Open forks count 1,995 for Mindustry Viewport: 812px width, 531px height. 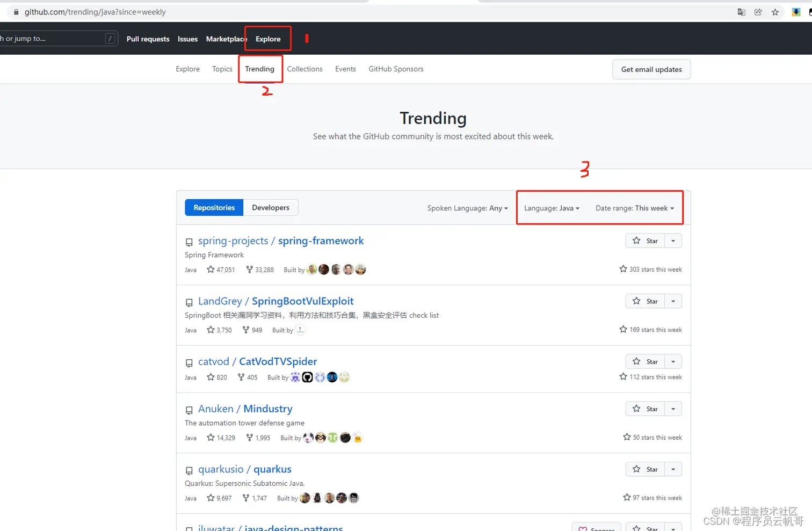click(x=258, y=438)
